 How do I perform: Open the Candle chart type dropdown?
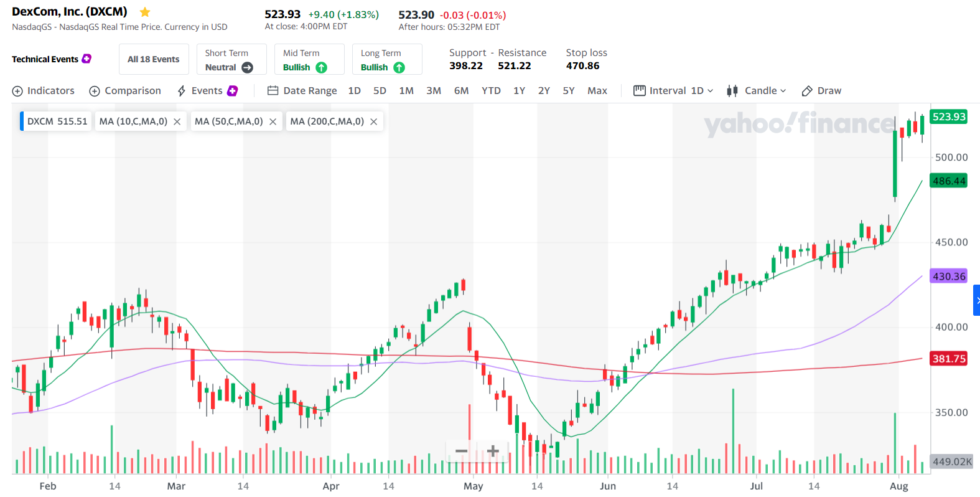[765, 91]
